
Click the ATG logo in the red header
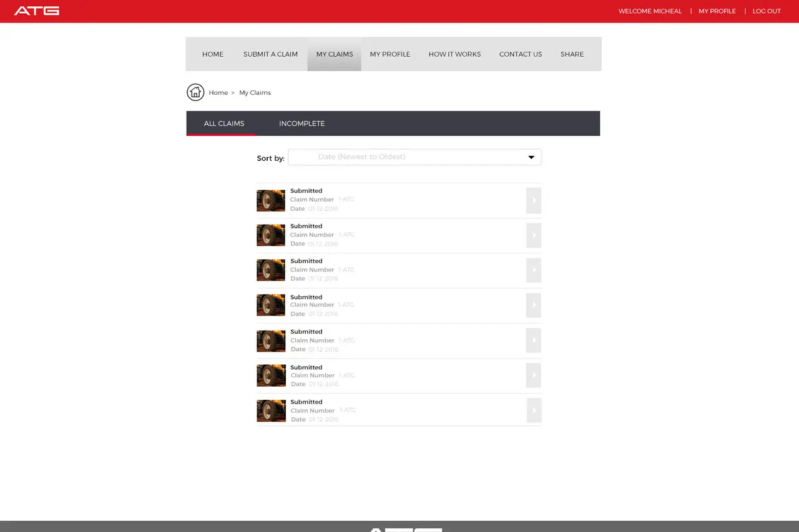(37, 11)
